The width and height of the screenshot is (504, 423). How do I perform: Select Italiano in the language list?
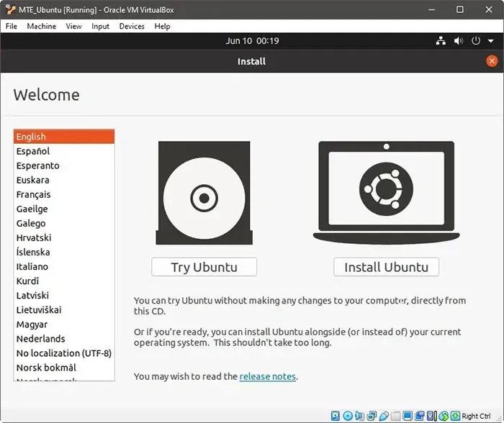pos(64,267)
